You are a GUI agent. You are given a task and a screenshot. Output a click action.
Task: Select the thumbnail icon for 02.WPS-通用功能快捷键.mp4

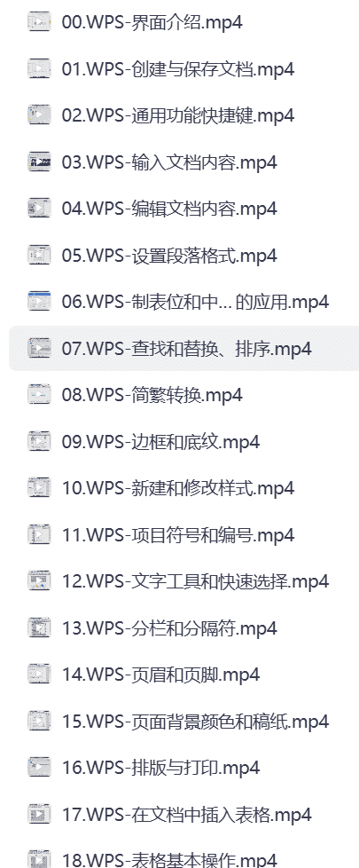pyautogui.click(x=39, y=115)
